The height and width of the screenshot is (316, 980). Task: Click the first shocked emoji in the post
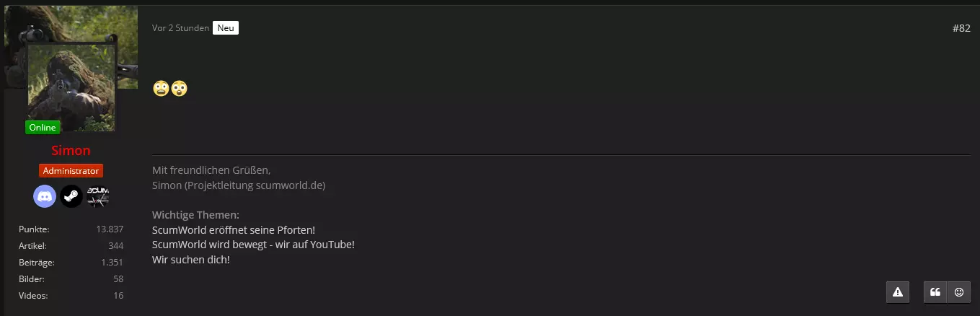[x=161, y=89]
